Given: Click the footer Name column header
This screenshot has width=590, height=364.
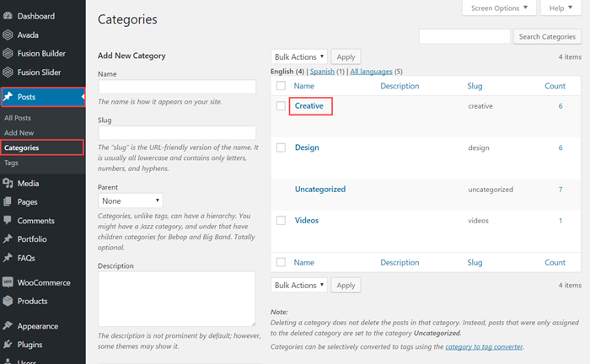Looking at the screenshot, I should pos(303,262).
